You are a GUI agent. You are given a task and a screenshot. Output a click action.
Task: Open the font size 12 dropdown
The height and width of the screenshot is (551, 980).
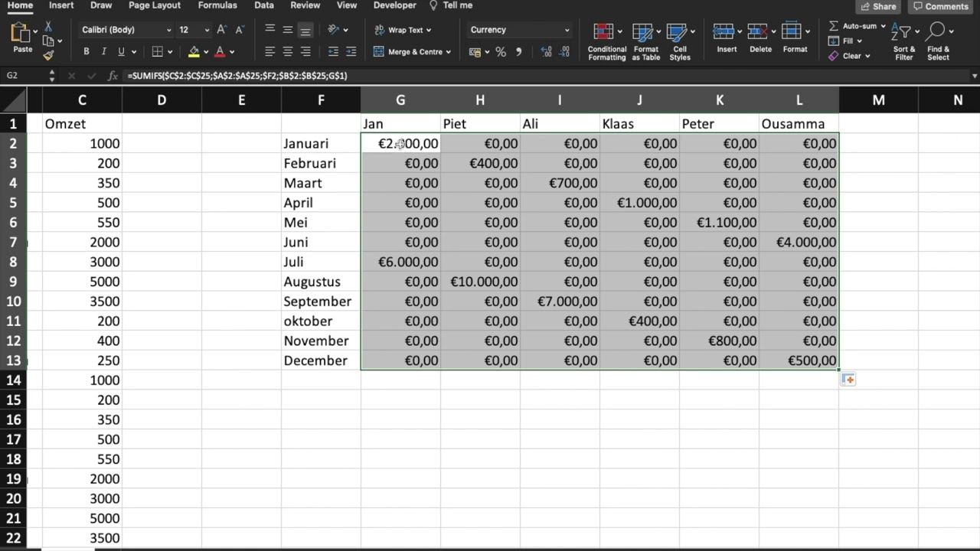207,30
